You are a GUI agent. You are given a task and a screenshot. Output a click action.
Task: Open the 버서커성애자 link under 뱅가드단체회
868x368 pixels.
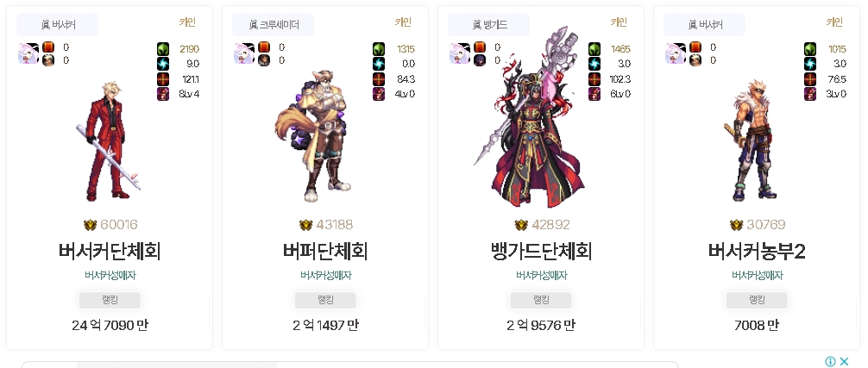tap(541, 275)
